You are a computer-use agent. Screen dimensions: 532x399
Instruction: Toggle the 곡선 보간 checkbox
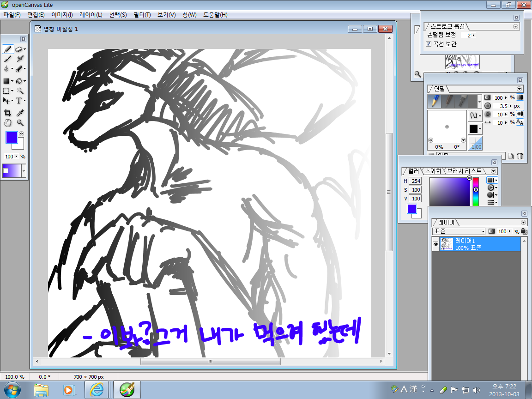click(429, 44)
